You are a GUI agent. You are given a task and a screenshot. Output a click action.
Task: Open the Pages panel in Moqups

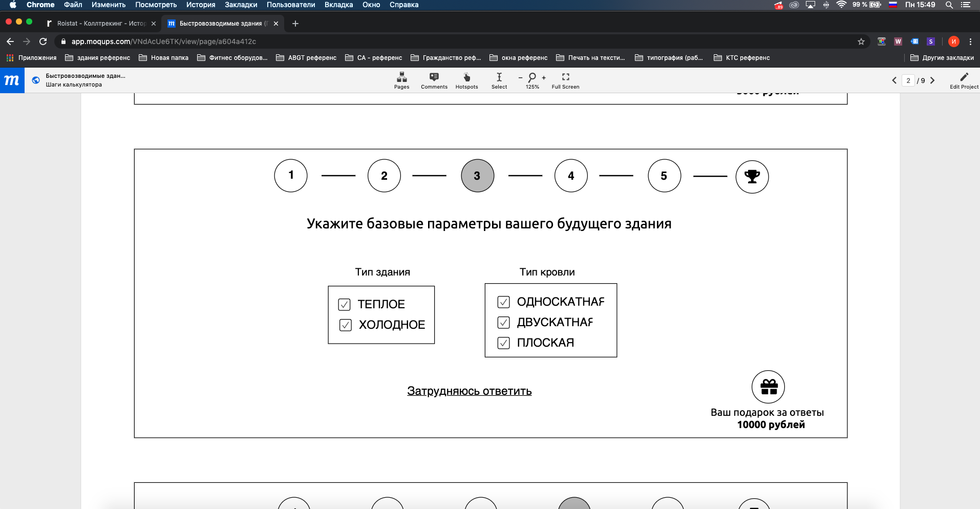point(401,80)
